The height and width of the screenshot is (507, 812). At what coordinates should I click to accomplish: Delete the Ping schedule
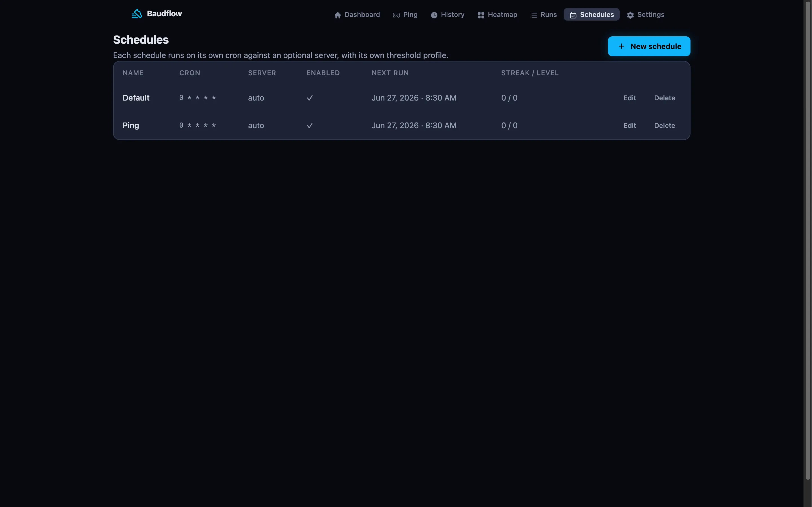664,125
